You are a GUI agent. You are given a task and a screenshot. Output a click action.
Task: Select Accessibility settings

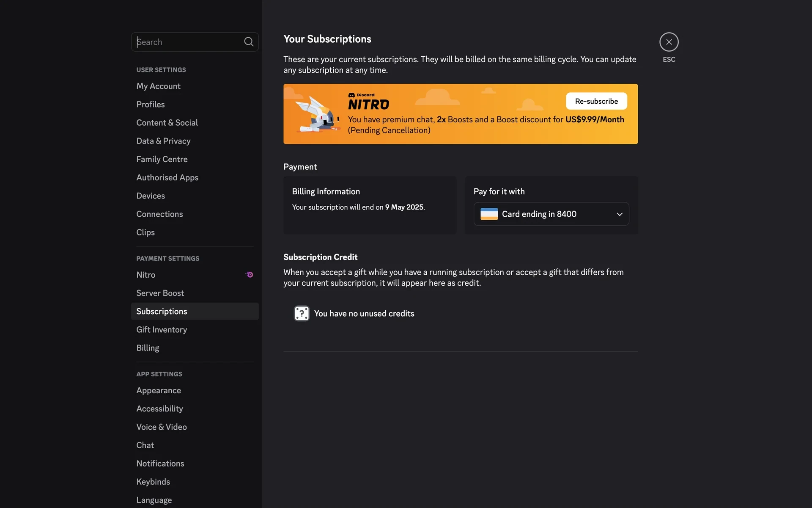pos(195,409)
